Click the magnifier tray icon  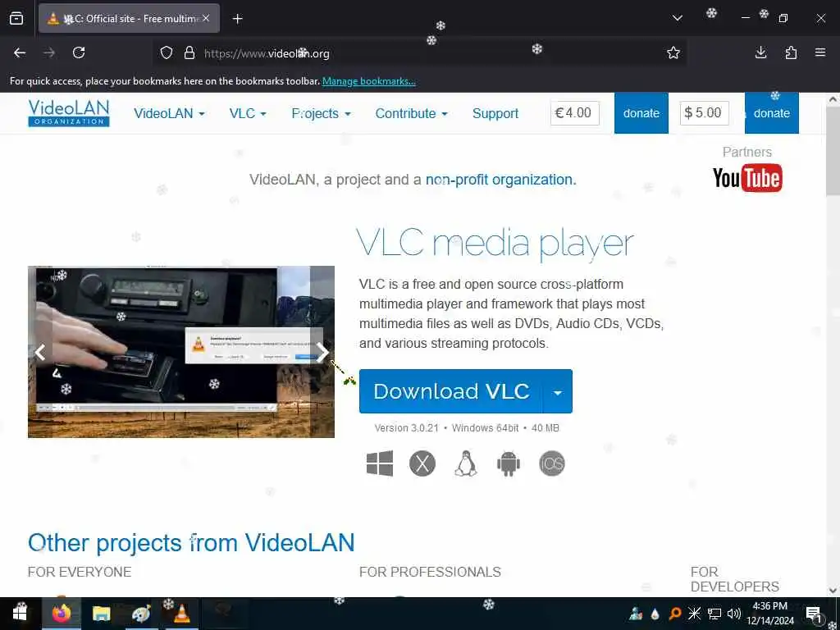click(674, 614)
